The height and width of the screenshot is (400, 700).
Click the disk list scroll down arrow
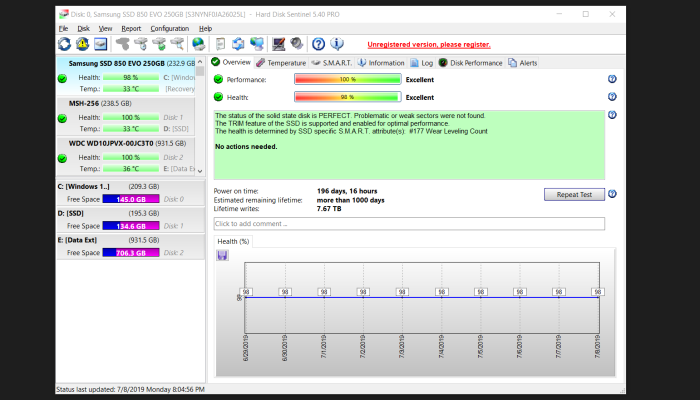click(x=200, y=171)
